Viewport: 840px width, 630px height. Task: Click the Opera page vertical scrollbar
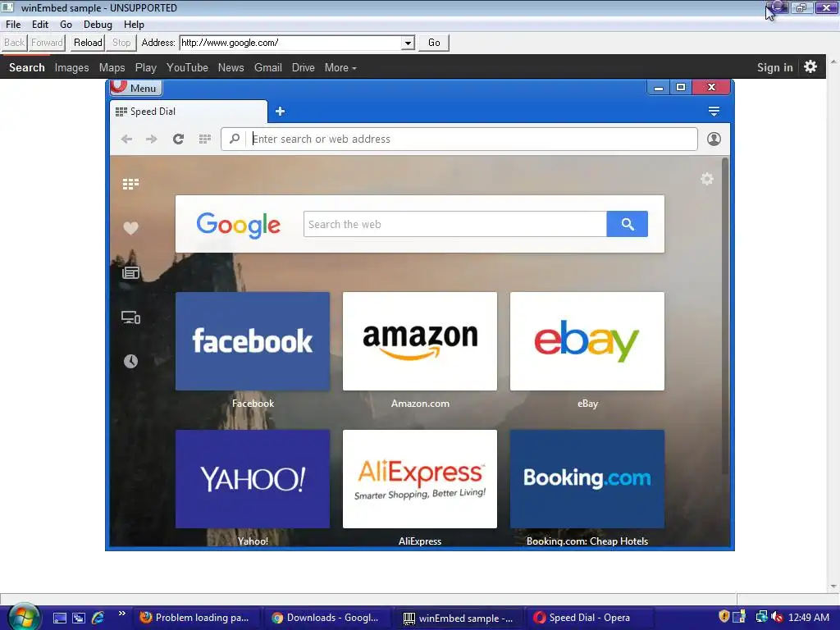pos(725,316)
